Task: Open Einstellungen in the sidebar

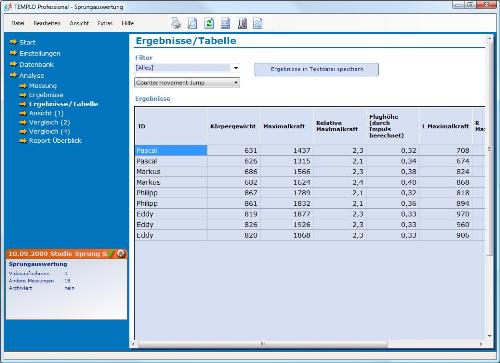Action: [40, 53]
